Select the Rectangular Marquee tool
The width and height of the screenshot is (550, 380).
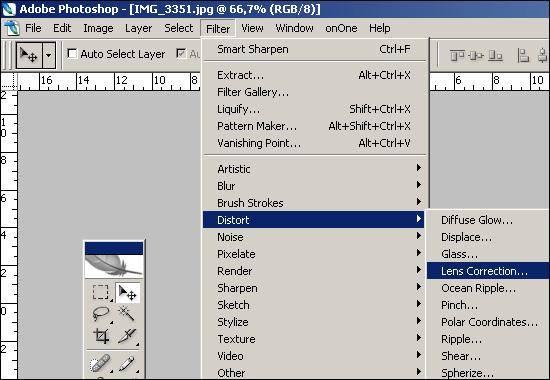pyautogui.click(x=101, y=292)
